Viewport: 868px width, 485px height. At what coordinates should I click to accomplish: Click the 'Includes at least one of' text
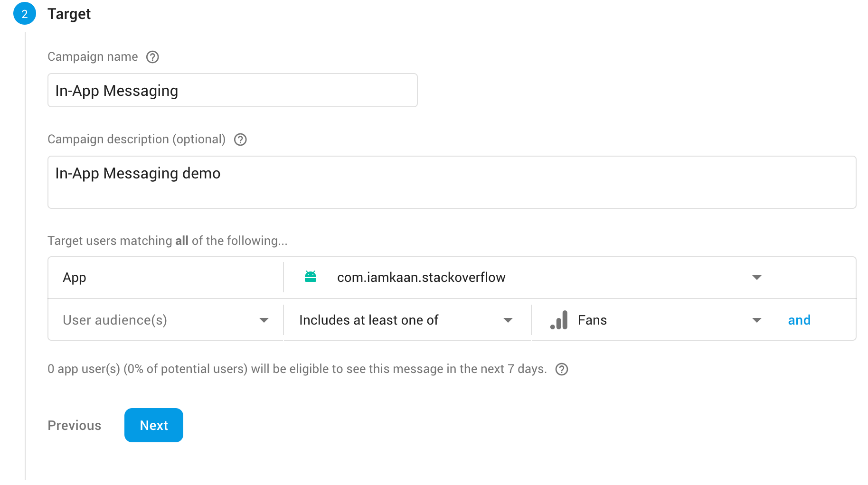tap(368, 320)
